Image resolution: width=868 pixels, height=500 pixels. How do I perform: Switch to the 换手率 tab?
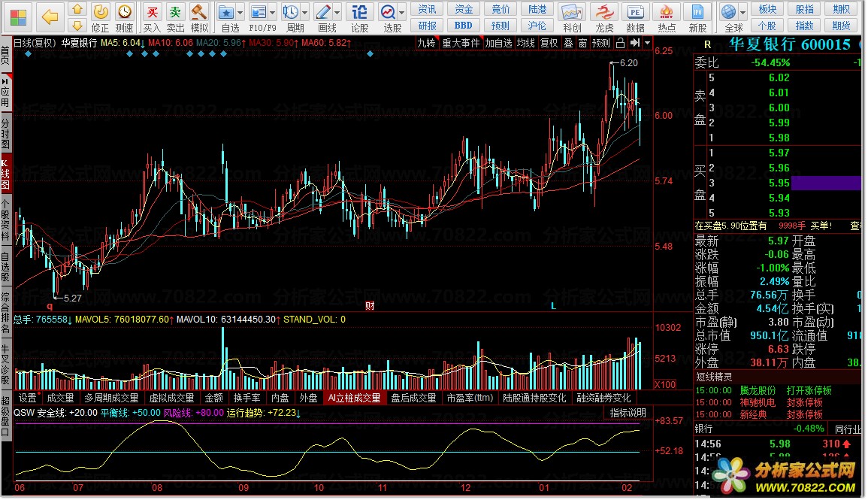(246, 398)
